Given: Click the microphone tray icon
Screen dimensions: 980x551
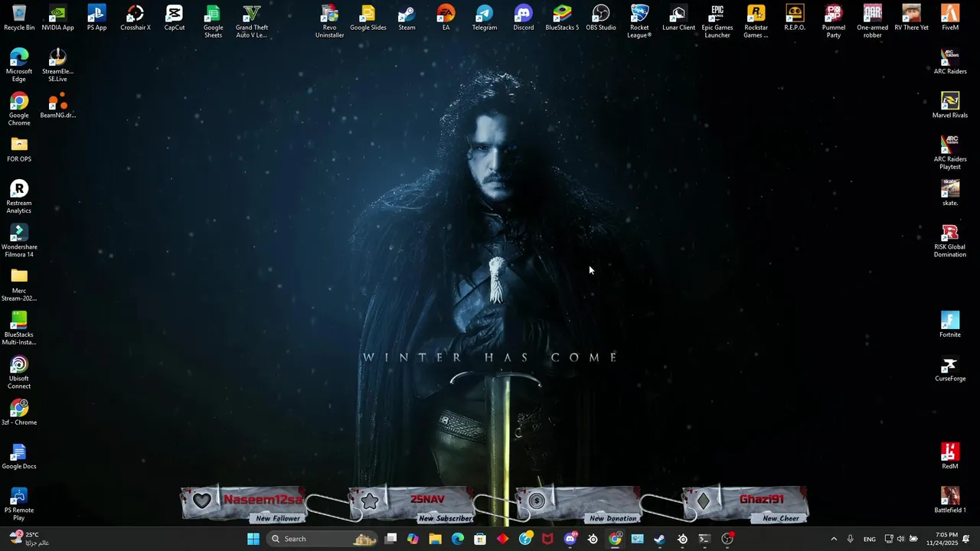Looking at the screenshot, I should tap(850, 539).
